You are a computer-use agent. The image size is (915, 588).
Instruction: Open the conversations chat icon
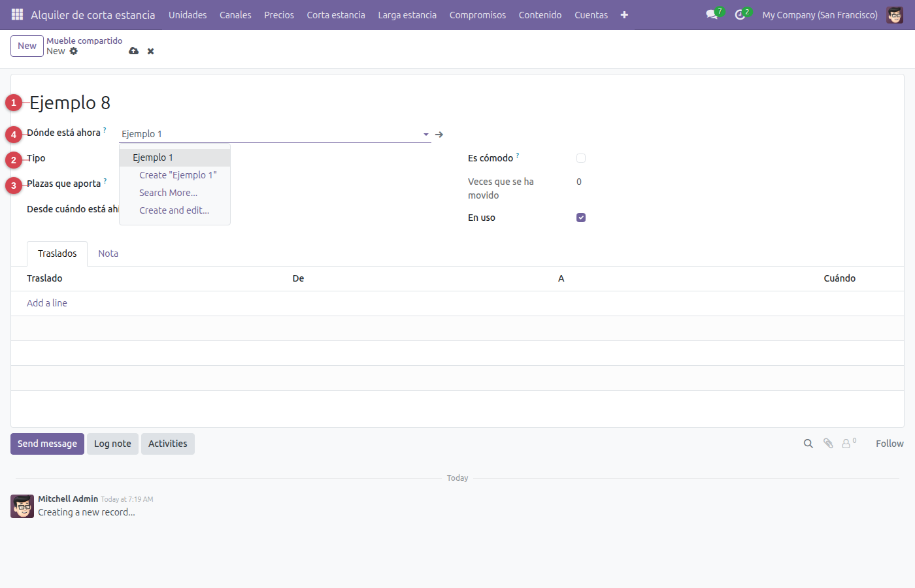(712, 14)
